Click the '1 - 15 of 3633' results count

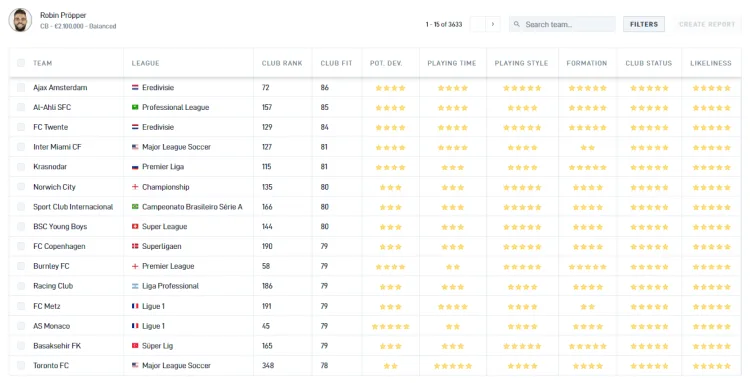pyautogui.click(x=444, y=24)
